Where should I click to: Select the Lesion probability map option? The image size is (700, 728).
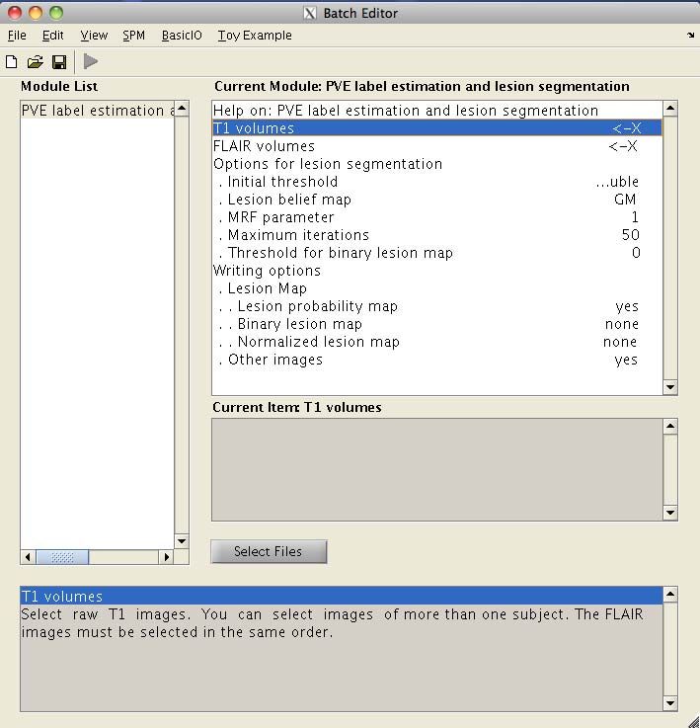(x=437, y=306)
